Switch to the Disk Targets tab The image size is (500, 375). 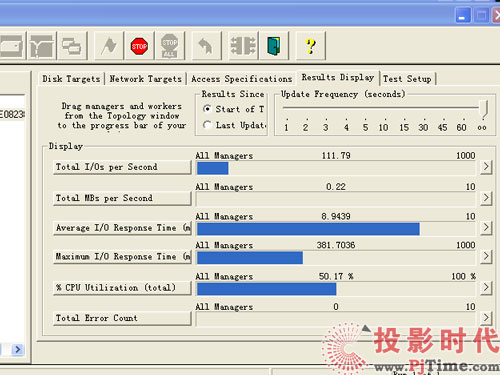coord(71,79)
